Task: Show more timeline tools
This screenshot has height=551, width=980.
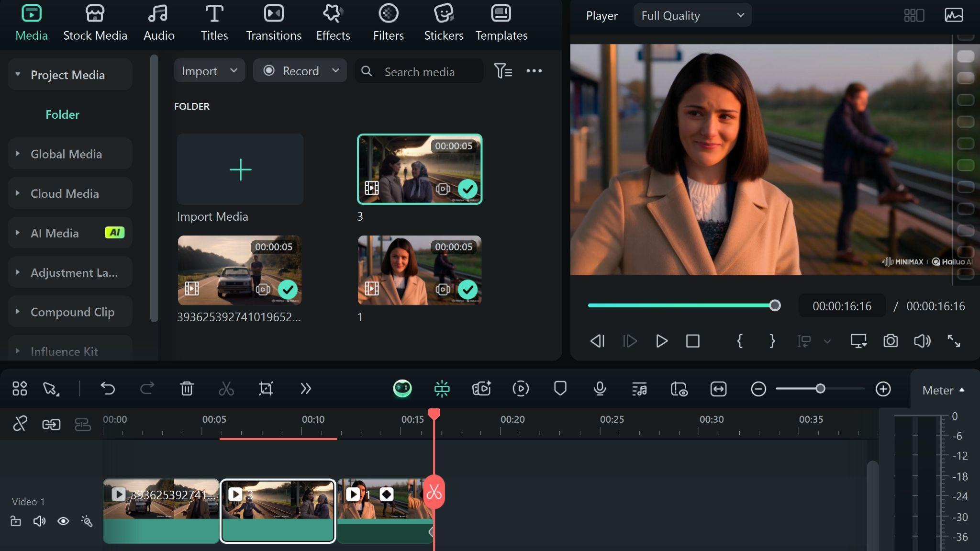Action: coord(306,388)
